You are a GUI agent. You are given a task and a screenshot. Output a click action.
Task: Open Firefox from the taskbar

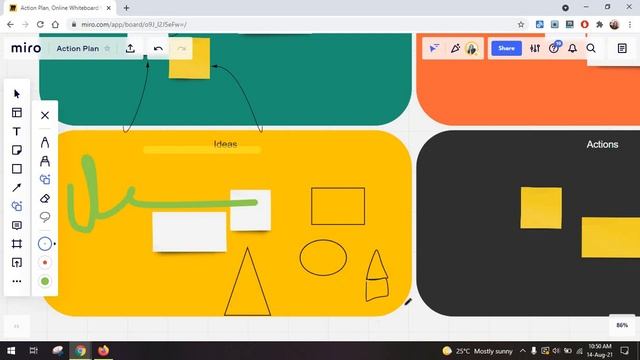tap(103, 351)
